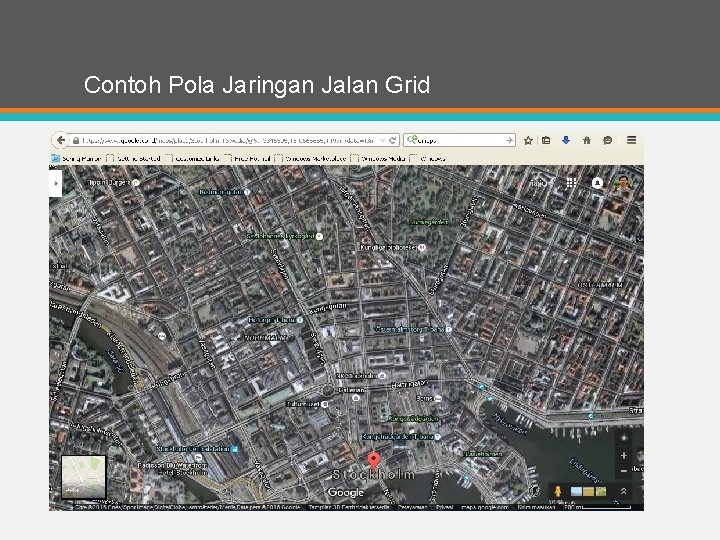Open the blue Downloads arrow icon
Image resolution: width=720 pixels, height=540 pixels.
pyautogui.click(x=566, y=140)
